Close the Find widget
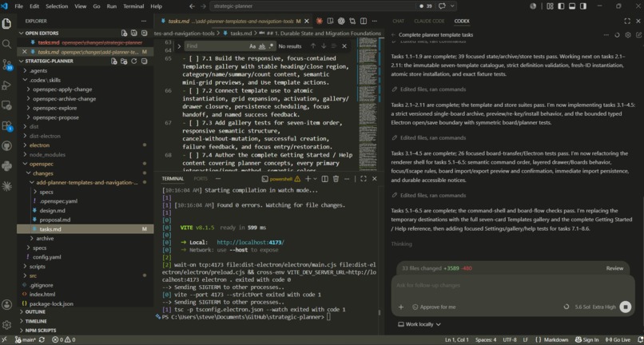644x345 pixels. click(344, 46)
